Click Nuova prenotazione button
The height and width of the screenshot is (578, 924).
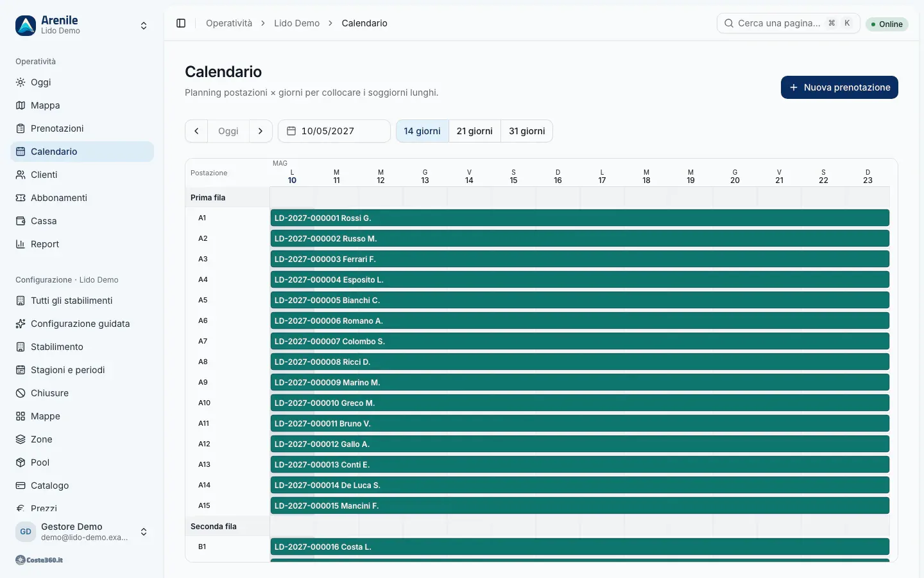coord(839,87)
